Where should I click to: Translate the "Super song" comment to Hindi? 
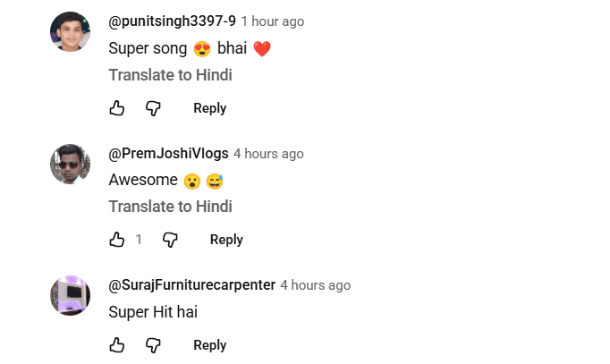pos(170,75)
